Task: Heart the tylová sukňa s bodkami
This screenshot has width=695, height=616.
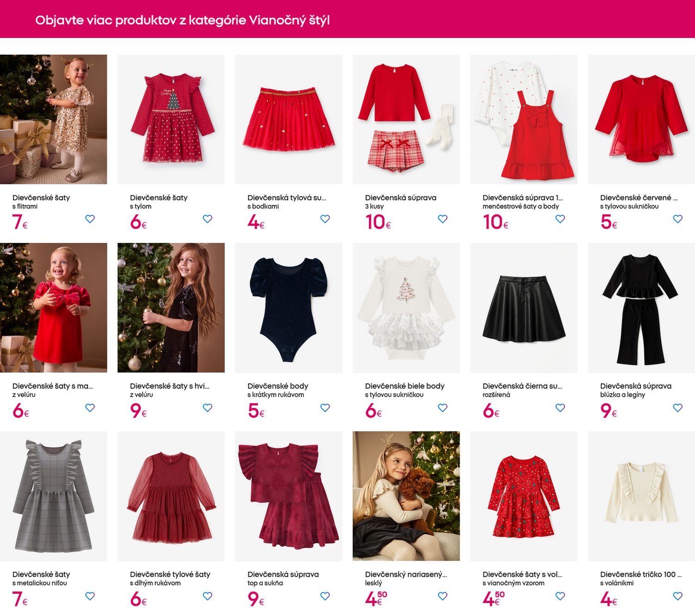Action: [x=325, y=219]
